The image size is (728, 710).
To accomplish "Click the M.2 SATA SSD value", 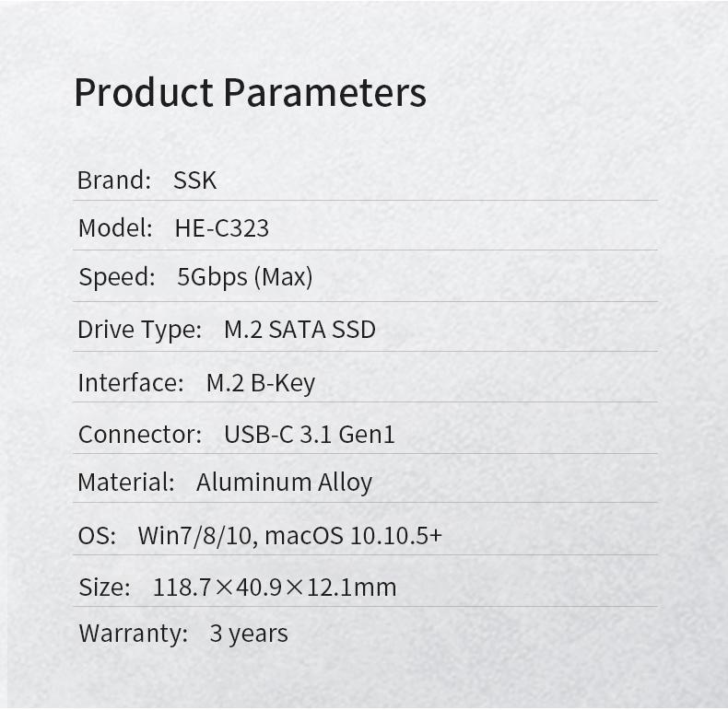I will (299, 330).
